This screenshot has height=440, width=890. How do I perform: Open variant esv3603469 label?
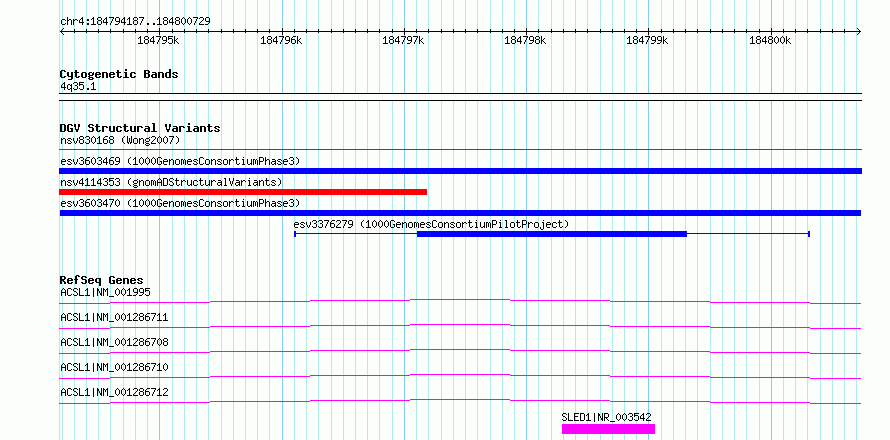(x=180, y=161)
